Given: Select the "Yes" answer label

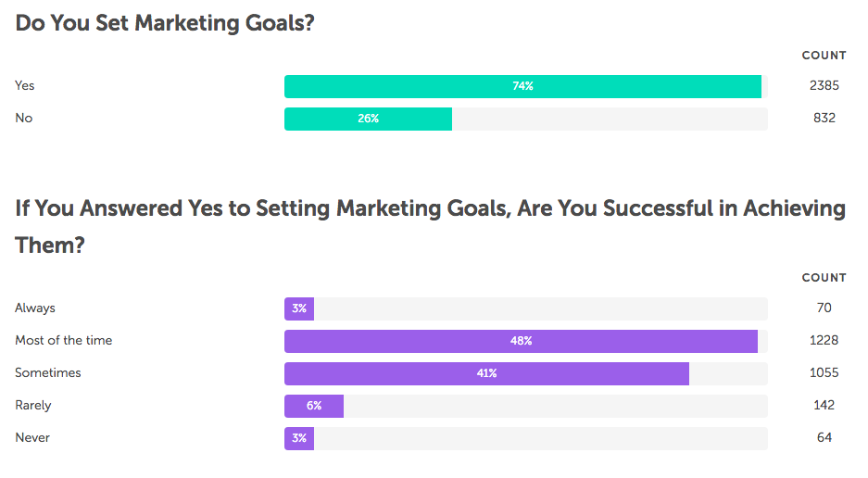Looking at the screenshot, I should tap(25, 85).
